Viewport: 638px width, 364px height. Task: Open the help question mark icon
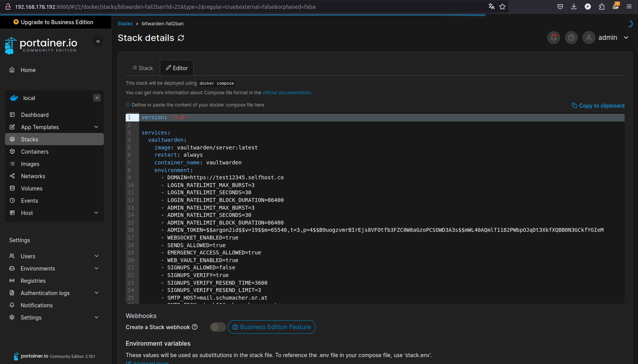pyautogui.click(x=571, y=38)
